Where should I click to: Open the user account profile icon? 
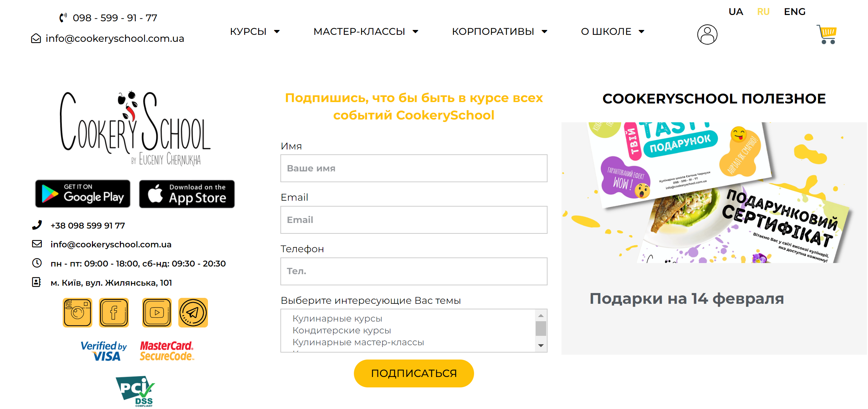tap(707, 34)
